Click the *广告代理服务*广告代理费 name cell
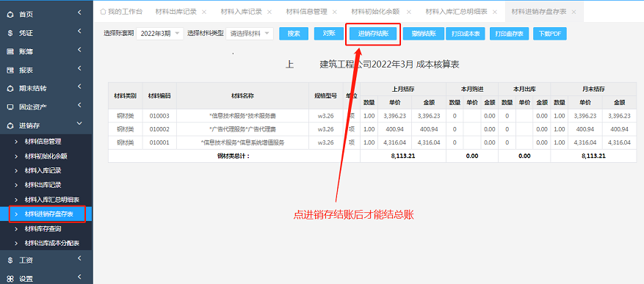 click(x=242, y=129)
